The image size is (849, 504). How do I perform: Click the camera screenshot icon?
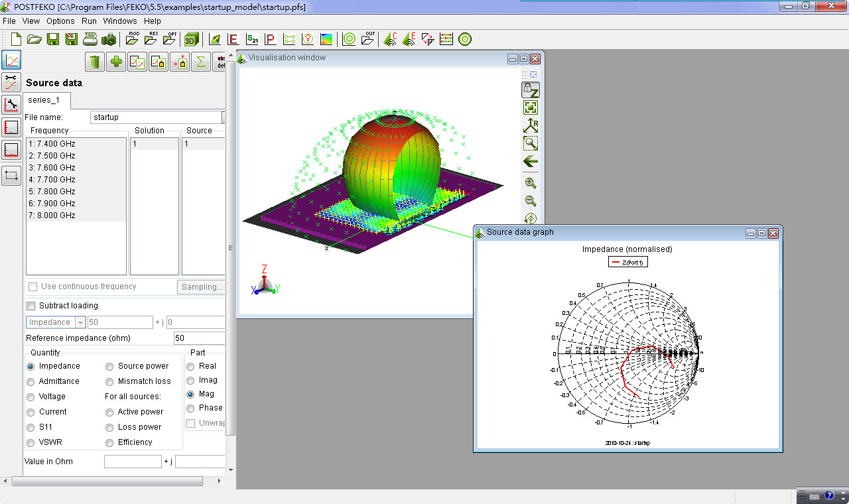(x=109, y=39)
